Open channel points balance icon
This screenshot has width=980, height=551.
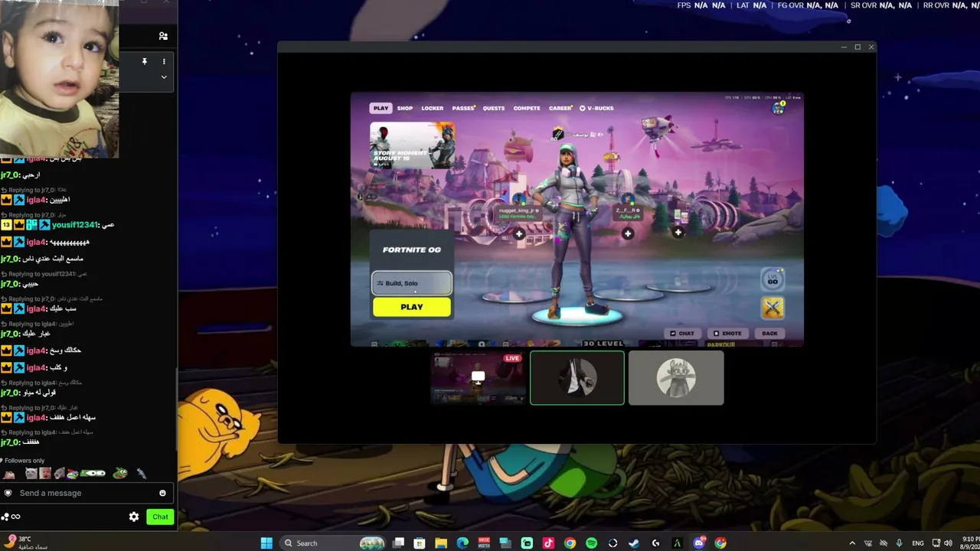pyautogui.click(x=11, y=517)
